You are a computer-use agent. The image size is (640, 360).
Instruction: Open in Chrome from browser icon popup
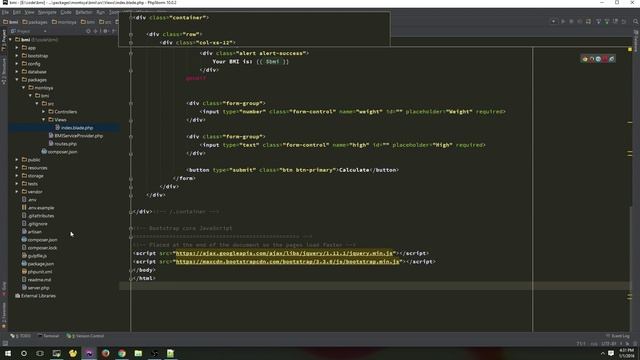click(585, 59)
